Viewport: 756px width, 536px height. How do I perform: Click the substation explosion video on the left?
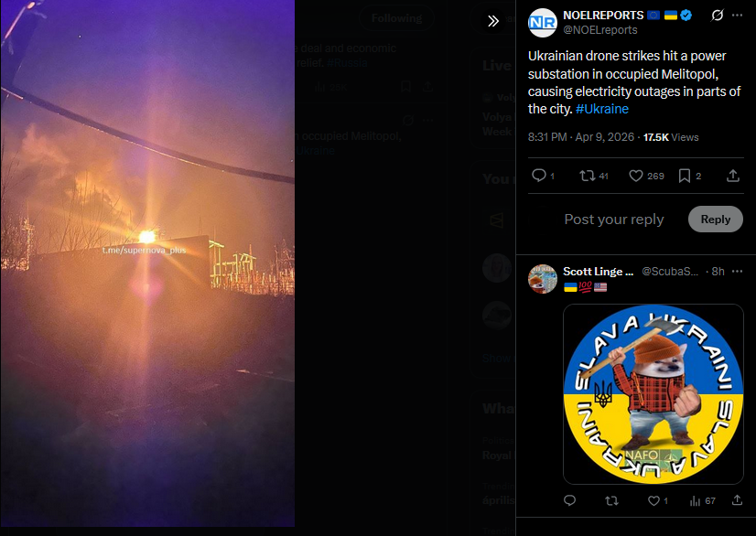(x=147, y=263)
